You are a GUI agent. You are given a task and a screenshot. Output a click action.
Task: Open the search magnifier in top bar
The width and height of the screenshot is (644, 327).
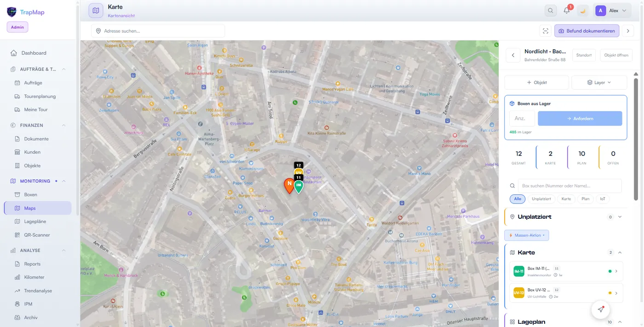coord(551,11)
